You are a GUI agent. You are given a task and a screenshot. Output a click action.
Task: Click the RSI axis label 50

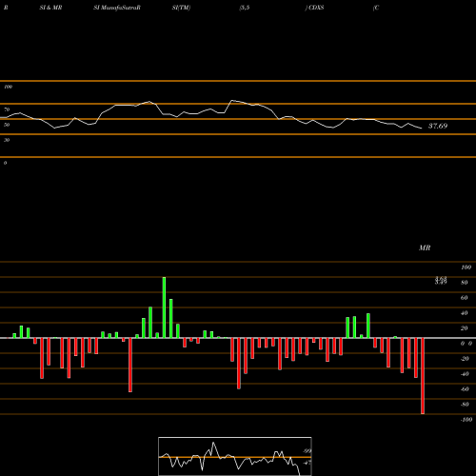point(7,125)
